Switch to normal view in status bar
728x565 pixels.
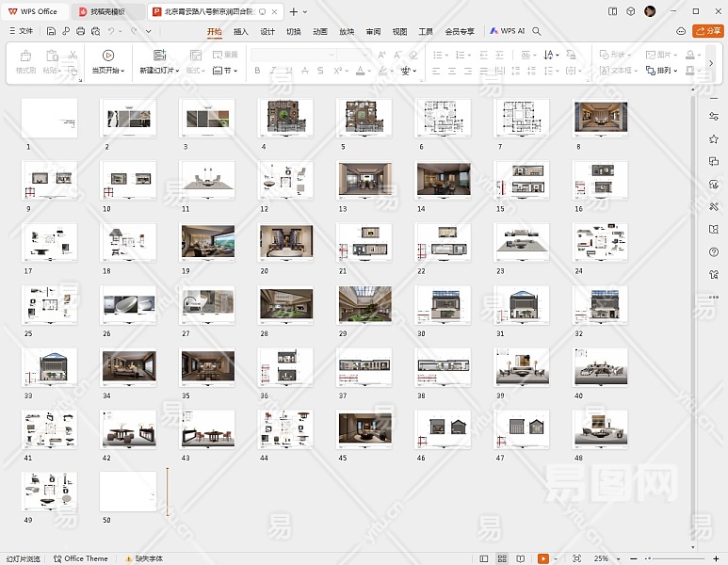483,558
